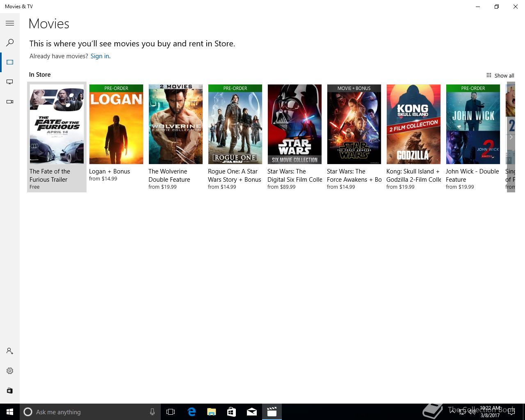The image size is (525, 420).
Task: Click the Show all grid icon
Action: 489,75
